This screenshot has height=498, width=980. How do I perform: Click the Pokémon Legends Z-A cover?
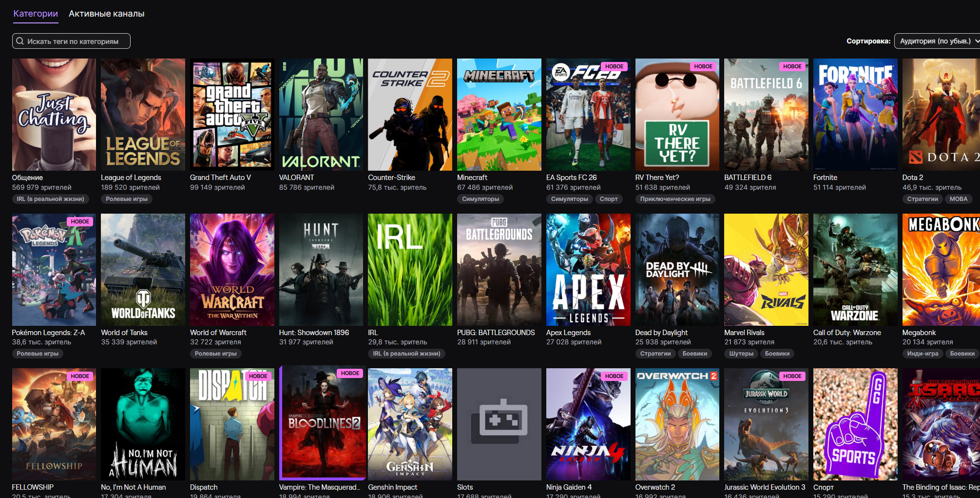point(54,270)
